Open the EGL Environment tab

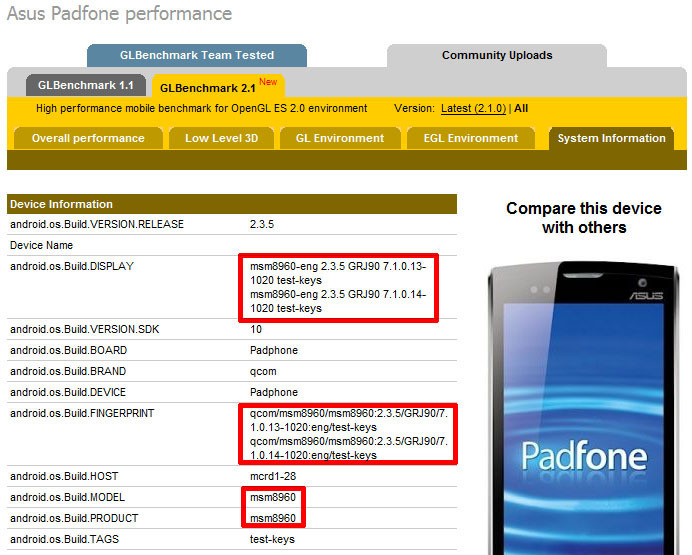click(x=471, y=139)
